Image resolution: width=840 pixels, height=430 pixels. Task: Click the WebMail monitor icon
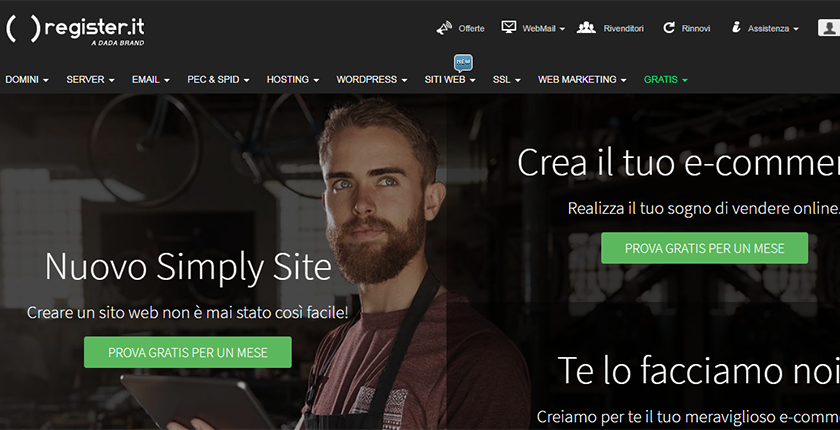click(508, 27)
